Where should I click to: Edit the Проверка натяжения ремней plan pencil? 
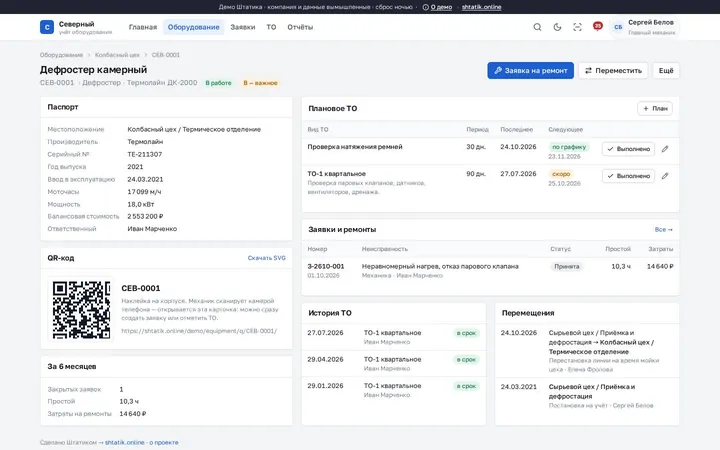point(665,149)
